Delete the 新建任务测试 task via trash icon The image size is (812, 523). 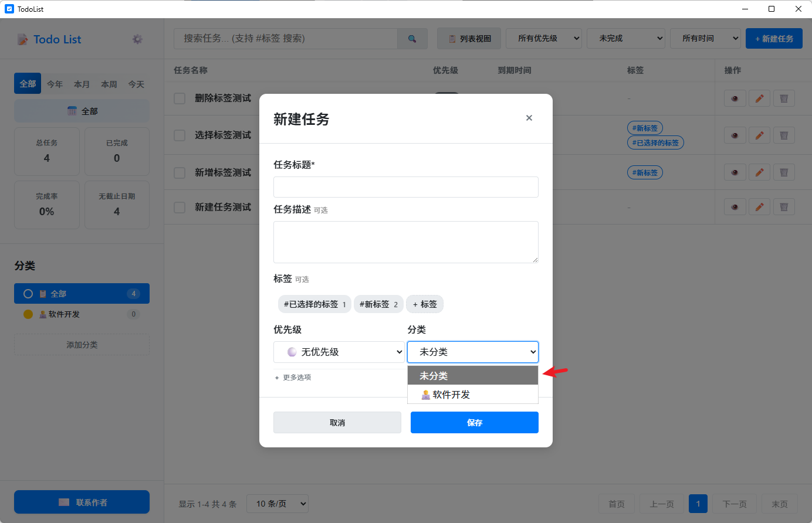[784, 207]
